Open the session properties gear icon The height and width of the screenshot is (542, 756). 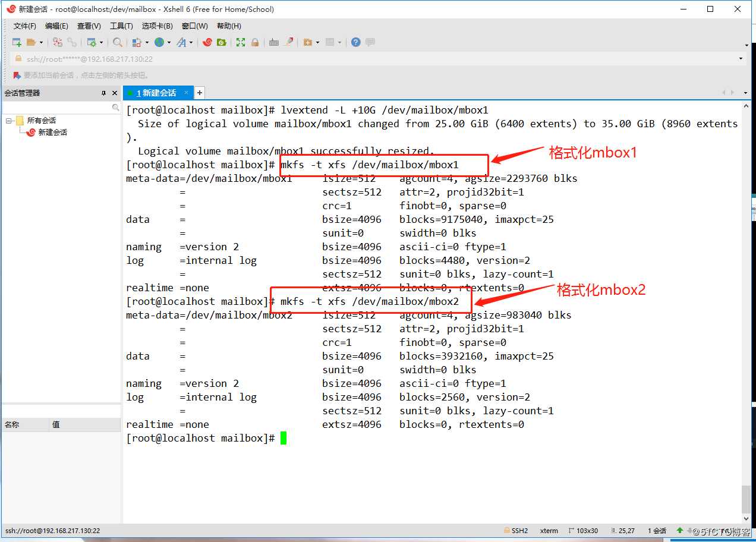coord(92,42)
